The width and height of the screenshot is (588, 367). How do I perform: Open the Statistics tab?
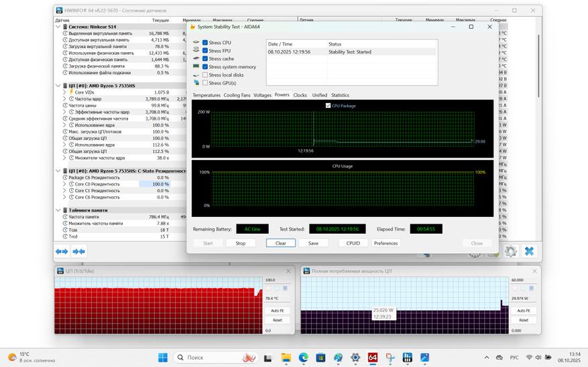(340, 95)
